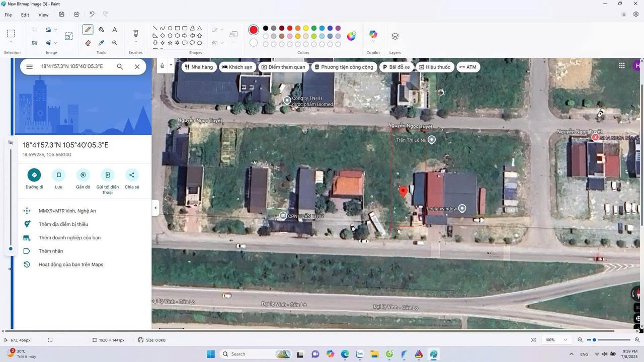Select the Pencil tool
Image resolution: width=644 pixels, height=362 pixels.
pyautogui.click(x=88, y=29)
